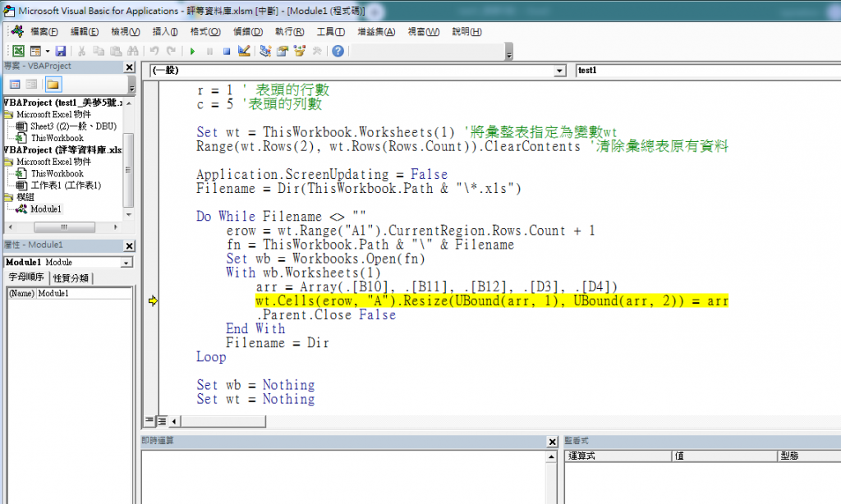Switch to 字母順序 properties tab
Image resolution: width=841 pixels, height=504 pixels.
pyautogui.click(x=26, y=277)
